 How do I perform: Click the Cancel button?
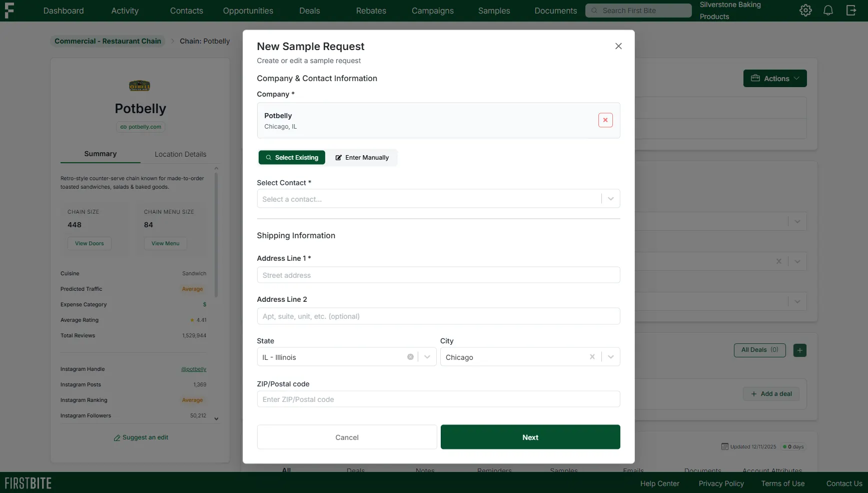[347, 437]
